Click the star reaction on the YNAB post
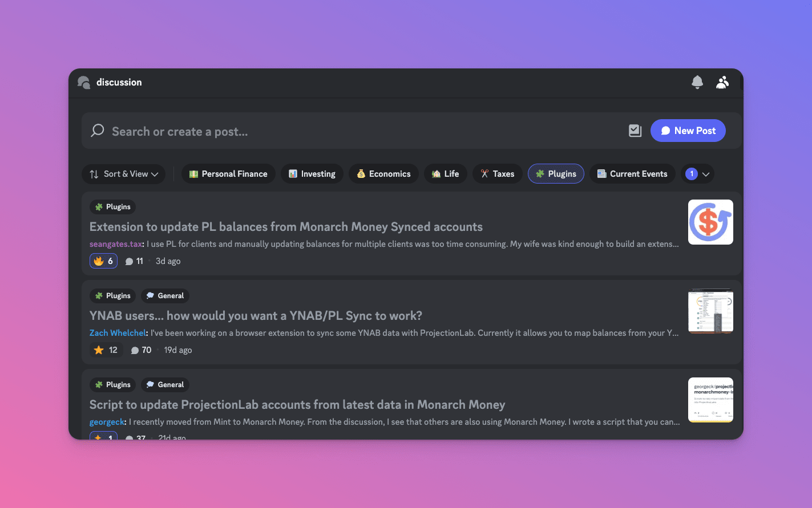812x508 pixels. [106, 349]
